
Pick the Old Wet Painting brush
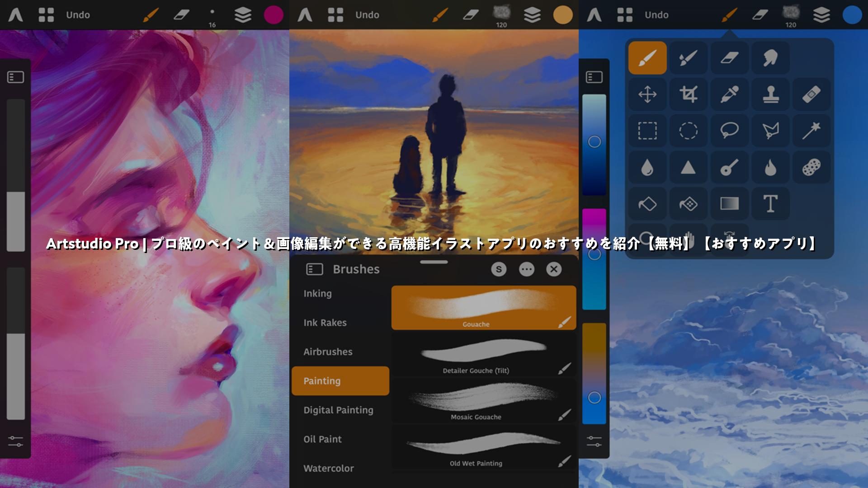[484, 448]
